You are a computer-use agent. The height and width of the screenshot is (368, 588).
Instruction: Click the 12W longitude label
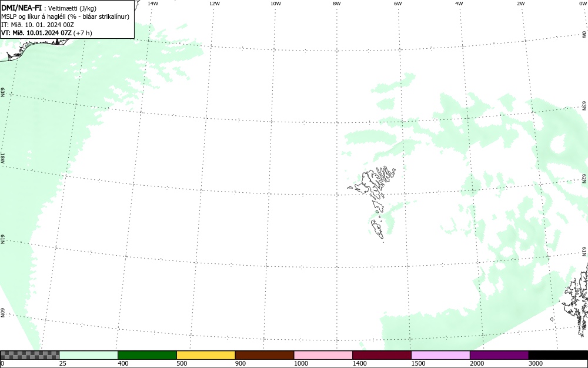pyautogui.click(x=214, y=4)
